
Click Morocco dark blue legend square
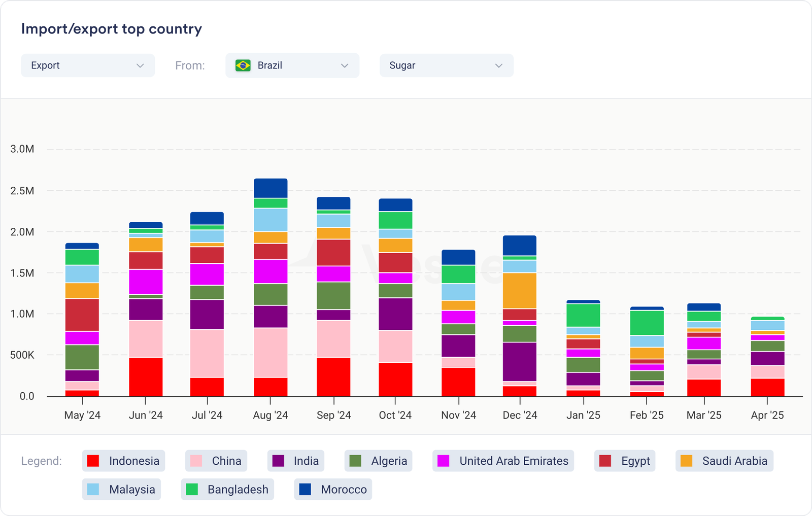[x=305, y=489]
